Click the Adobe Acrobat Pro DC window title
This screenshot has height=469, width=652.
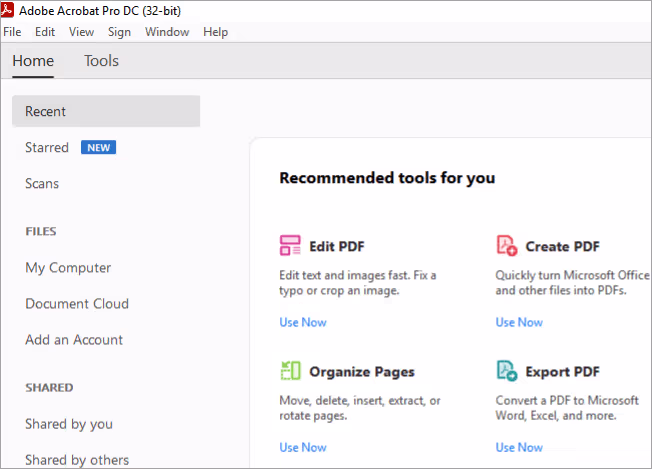click(100, 11)
